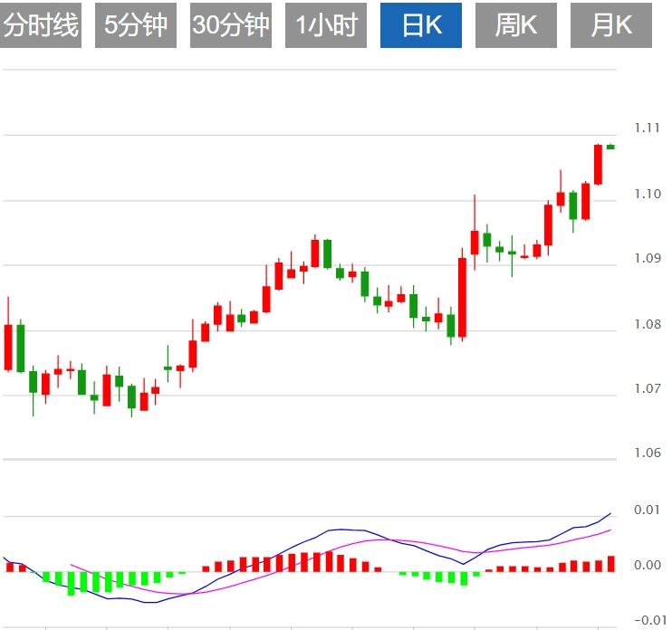This screenshot has width=672, height=630.
Task: Open the 月K monthly view
Action: point(611,25)
